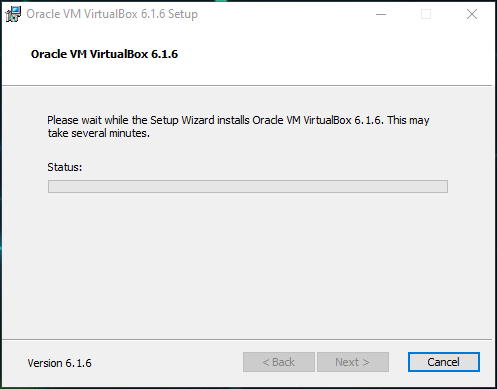This screenshot has width=497, height=389.
Task: Click the Oracle VM VirtualBox 6.1.6 Setup title text
Action: pyautogui.click(x=112, y=14)
